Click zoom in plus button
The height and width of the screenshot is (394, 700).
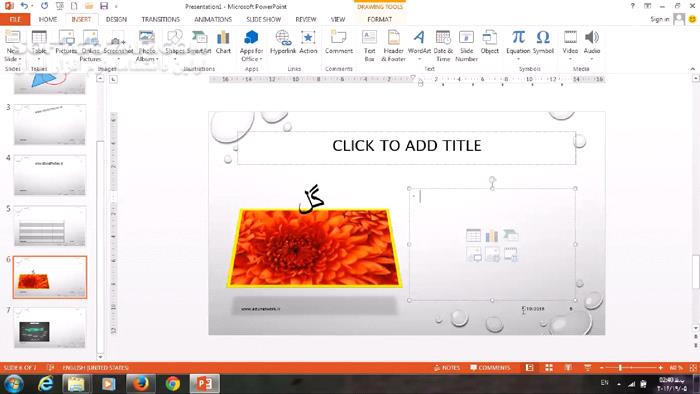point(660,368)
